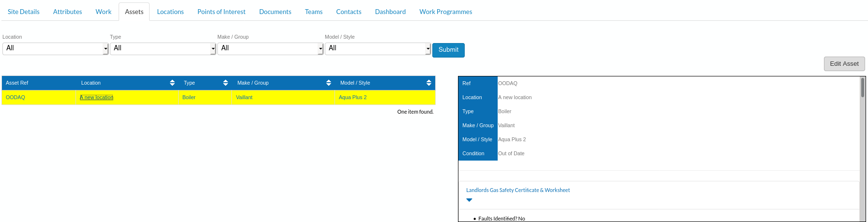Image resolution: width=868 pixels, height=222 pixels.
Task: Open the Type filter dropdown
Action: 163,48
